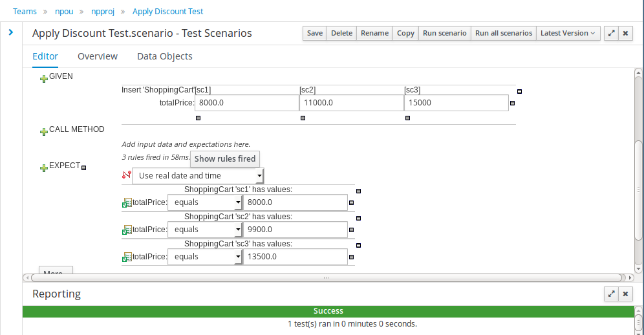Open the equals operator dropdown for sc2
644x335 pixels.
(204, 230)
